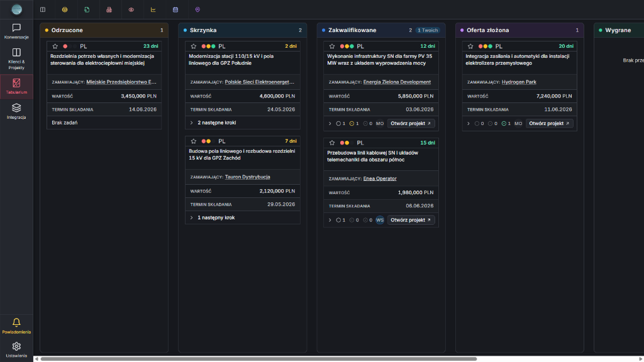Click 'Brak zadań' on Odrzucone card
This screenshot has width=644, height=362.
[65, 123]
